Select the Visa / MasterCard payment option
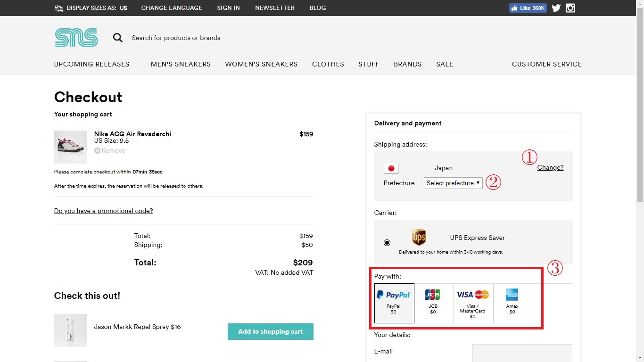This screenshot has width=644, height=362. (x=473, y=303)
